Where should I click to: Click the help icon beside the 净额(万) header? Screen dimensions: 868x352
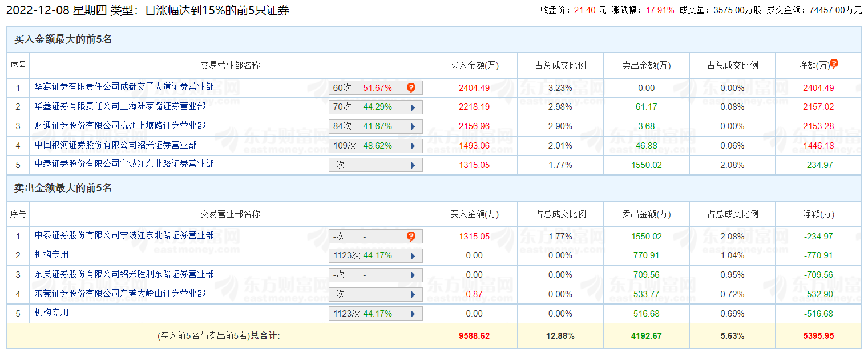[x=834, y=64]
